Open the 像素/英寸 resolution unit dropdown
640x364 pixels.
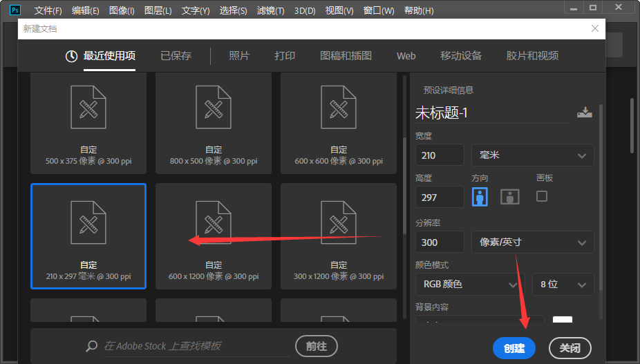pyautogui.click(x=533, y=242)
